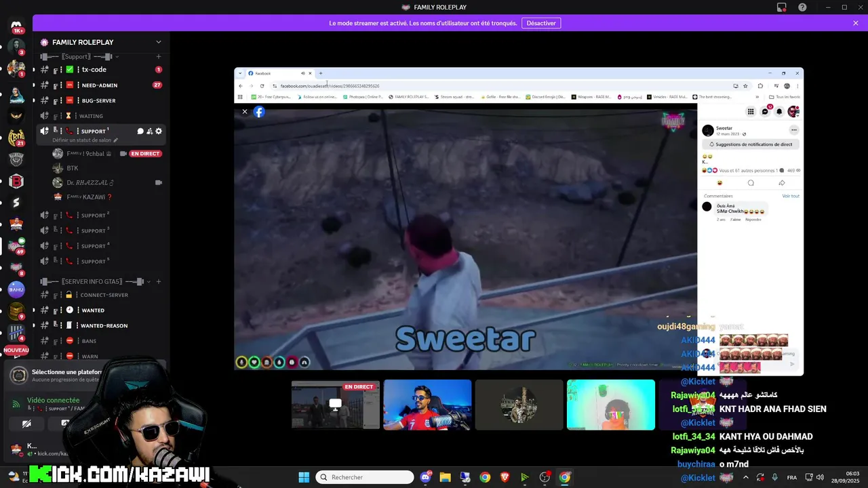This screenshot has width=868, height=488.
Task: Select the streamer with red jersey thumbnail
Action: pyautogui.click(x=427, y=405)
